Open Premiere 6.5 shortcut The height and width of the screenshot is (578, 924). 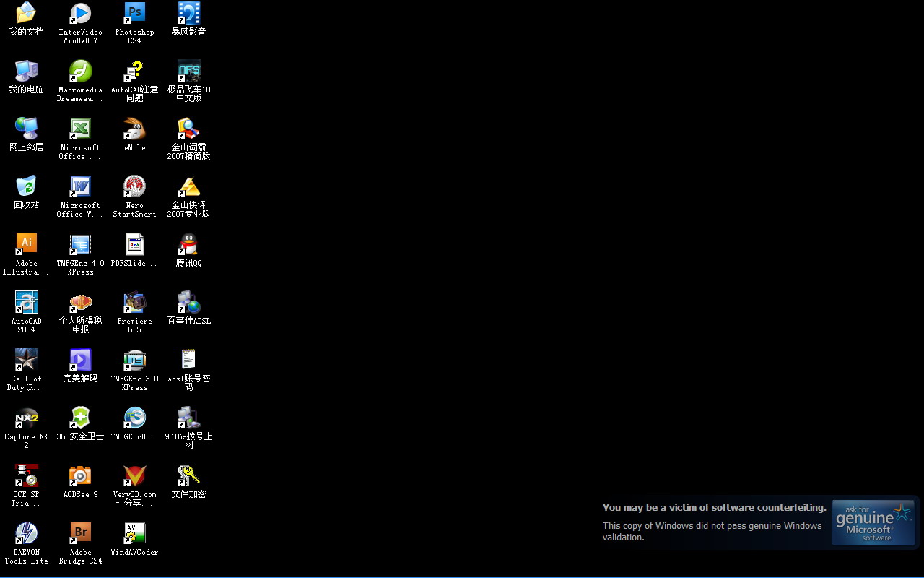click(134, 302)
